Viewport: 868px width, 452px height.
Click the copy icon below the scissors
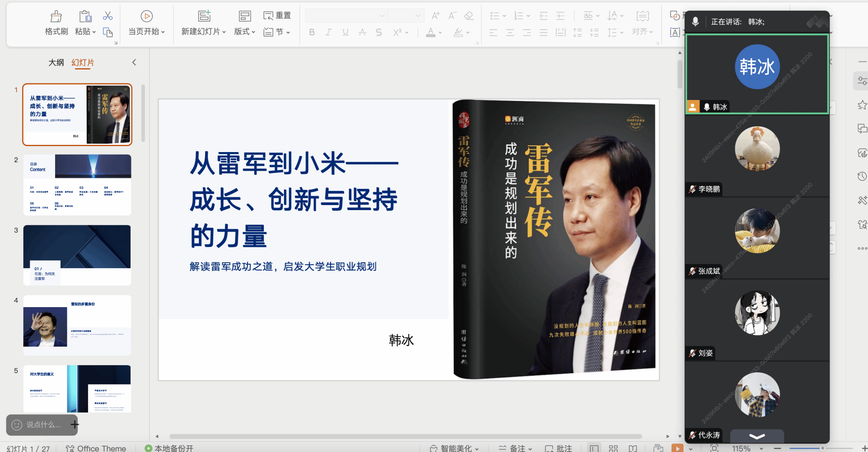coord(108,33)
